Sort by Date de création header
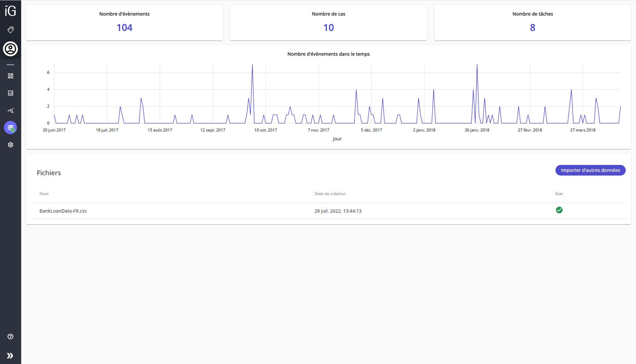This screenshot has height=364, width=636. click(x=330, y=194)
